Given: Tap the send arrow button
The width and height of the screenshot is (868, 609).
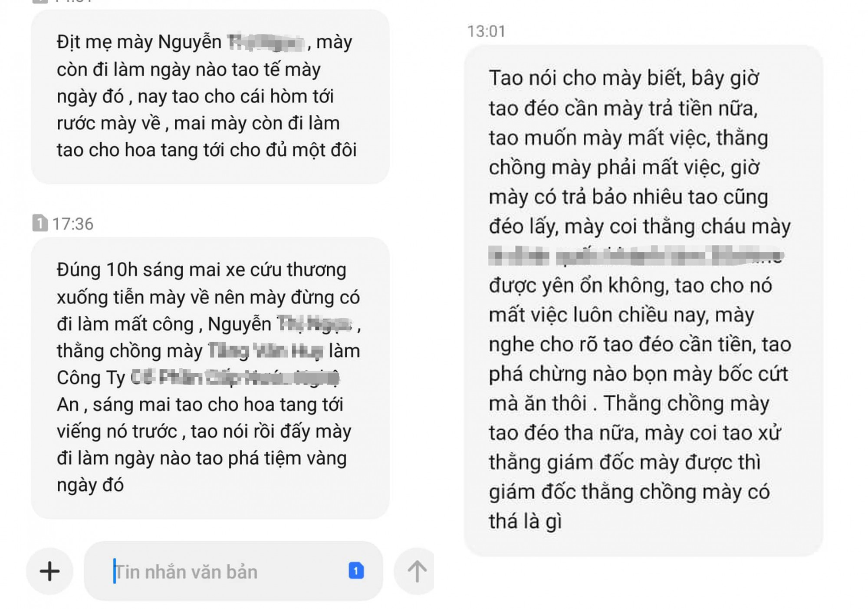Looking at the screenshot, I should tap(416, 571).
